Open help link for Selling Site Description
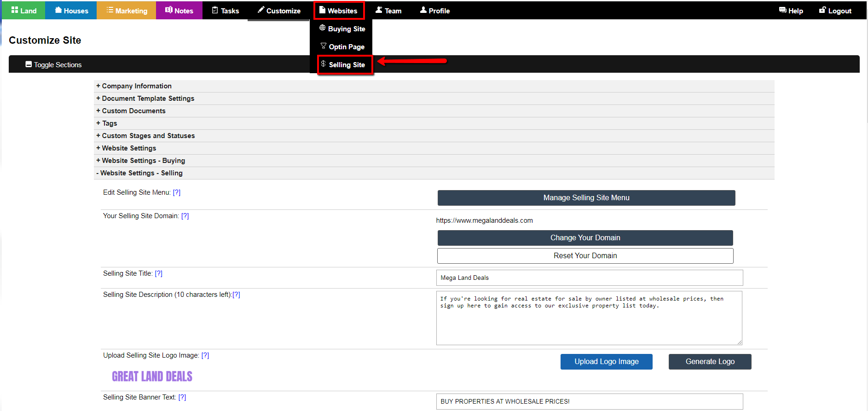 click(x=236, y=295)
